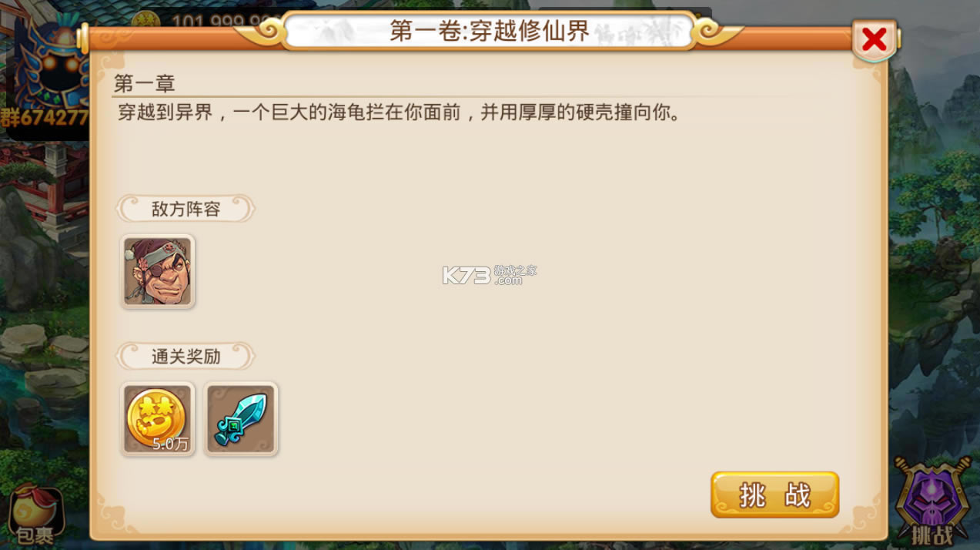The image size is (980, 550).
Task: Click the 第一卷:穿越修仙界 title banner
Action: tap(490, 31)
